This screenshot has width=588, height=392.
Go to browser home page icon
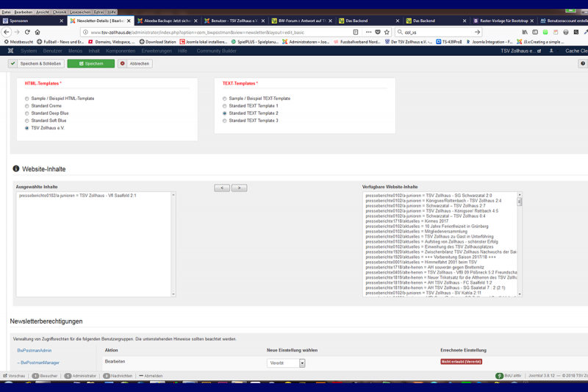[x=37, y=32]
